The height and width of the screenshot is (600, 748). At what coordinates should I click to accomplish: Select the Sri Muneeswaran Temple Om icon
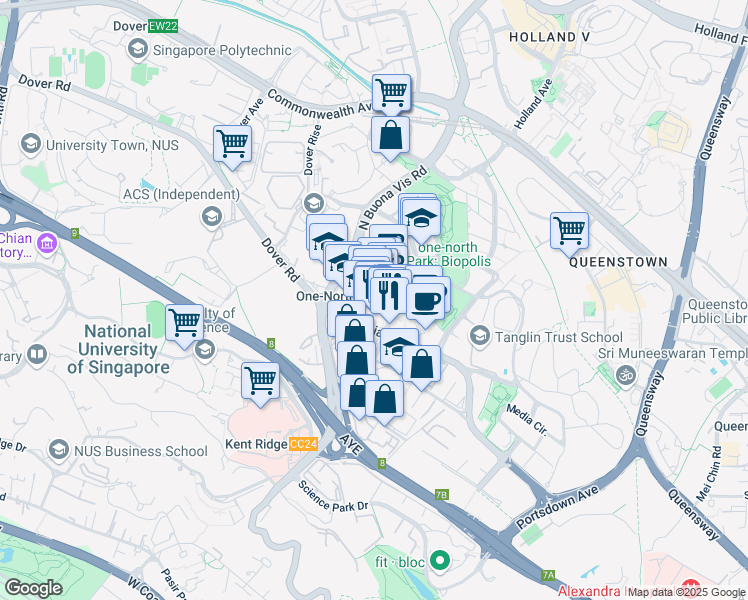(626, 375)
